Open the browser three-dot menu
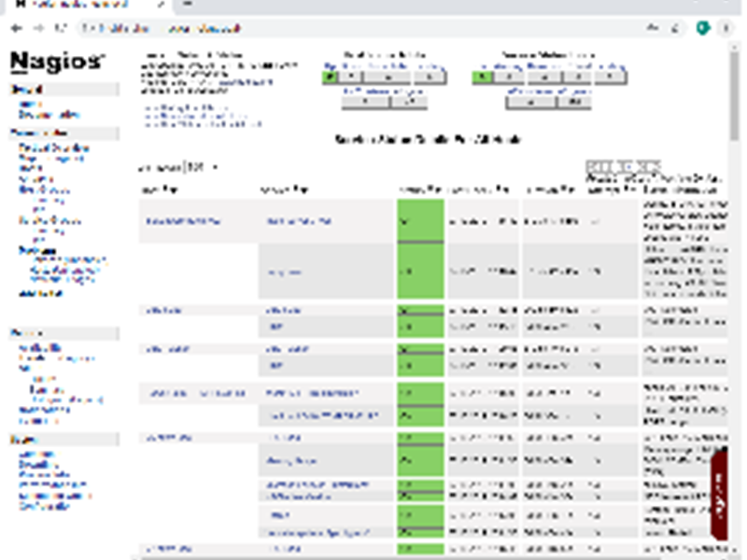 click(x=728, y=28)
